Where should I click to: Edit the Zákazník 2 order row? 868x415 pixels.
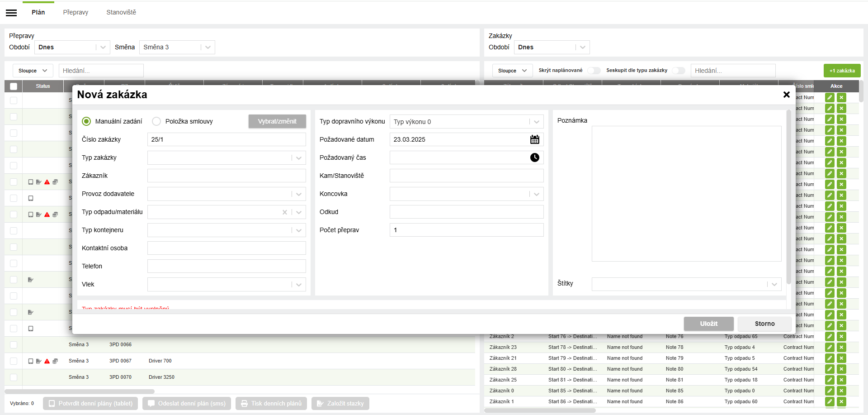click(830, 336)
